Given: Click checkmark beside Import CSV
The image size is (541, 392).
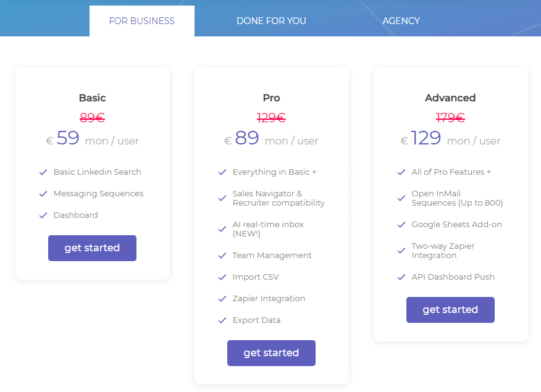Looking at the screenshot, I should 222,277.
